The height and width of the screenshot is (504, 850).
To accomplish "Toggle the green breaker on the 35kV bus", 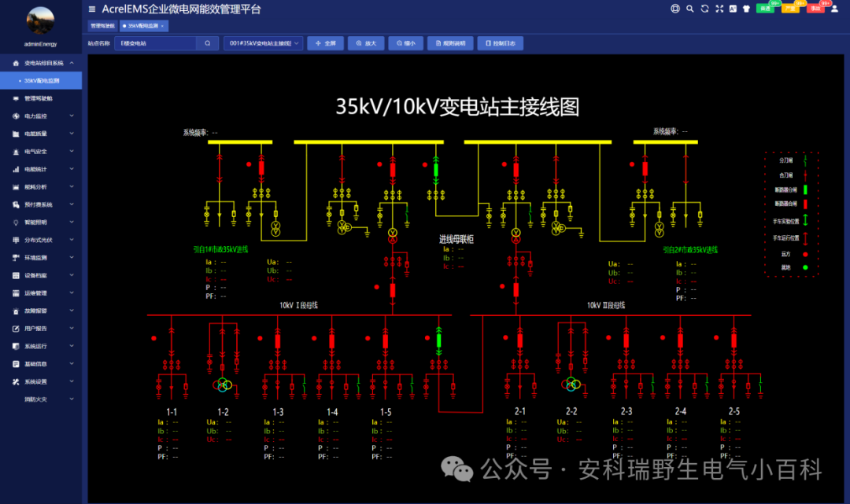I will pos(436,171).
